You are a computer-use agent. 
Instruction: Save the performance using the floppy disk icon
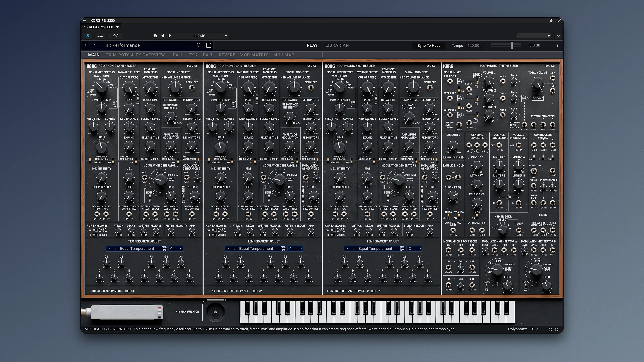[209, 45]
